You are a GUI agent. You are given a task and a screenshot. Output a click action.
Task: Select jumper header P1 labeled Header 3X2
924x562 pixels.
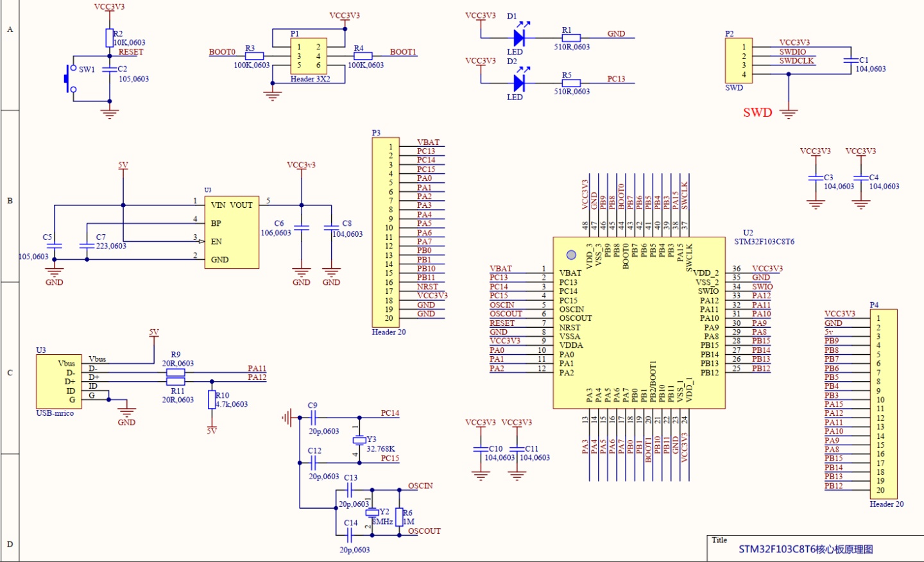coord(310,57)
